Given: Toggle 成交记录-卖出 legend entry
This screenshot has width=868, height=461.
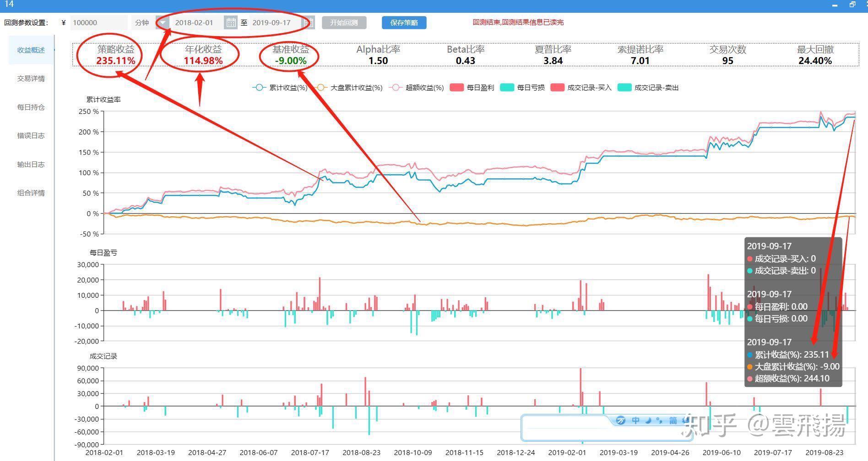Looking at the screenshot, I should [648, 87].
